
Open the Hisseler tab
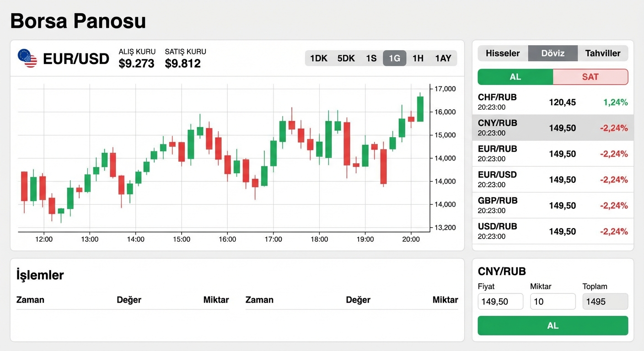click(503, 53)
